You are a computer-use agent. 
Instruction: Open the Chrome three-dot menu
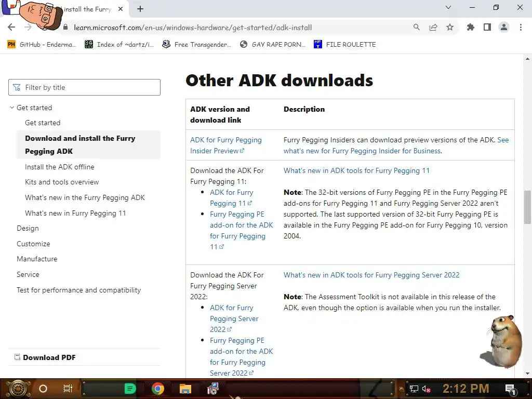click(521, 27)
